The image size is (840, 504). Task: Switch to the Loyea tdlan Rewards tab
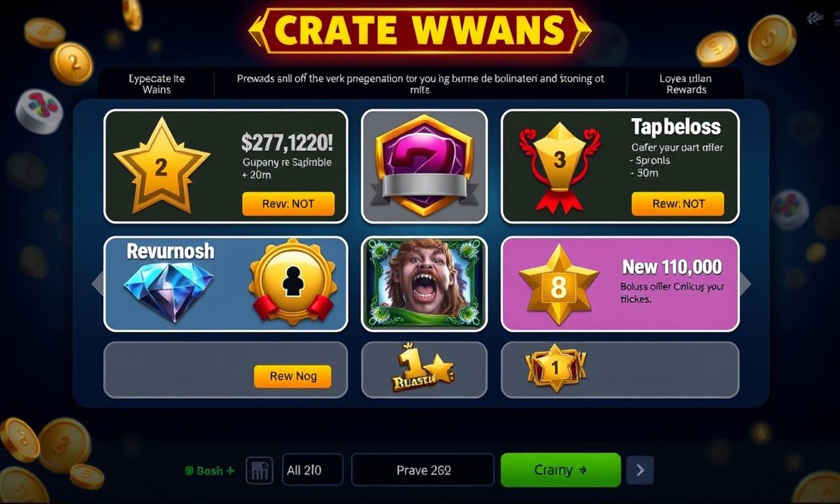[686, 84]
